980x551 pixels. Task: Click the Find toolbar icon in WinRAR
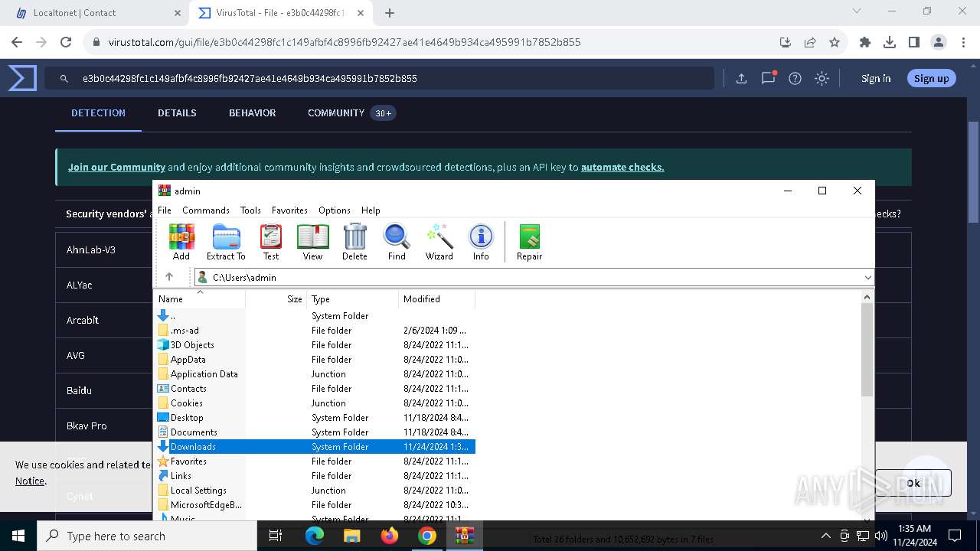[397, 242]
